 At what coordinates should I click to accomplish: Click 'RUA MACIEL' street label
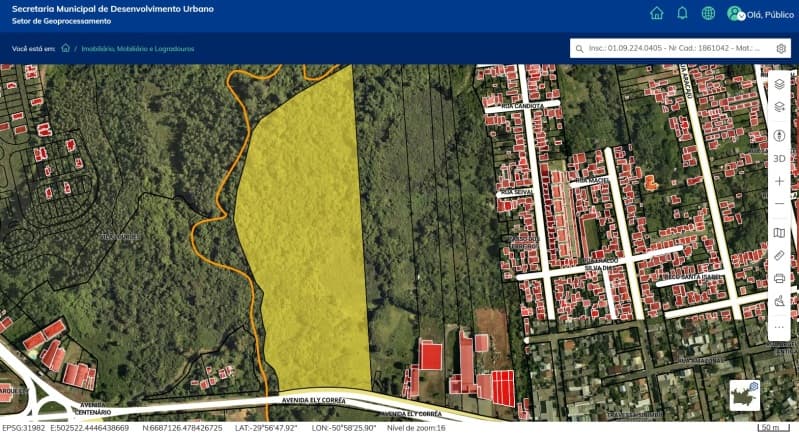(x=592, y=181)
